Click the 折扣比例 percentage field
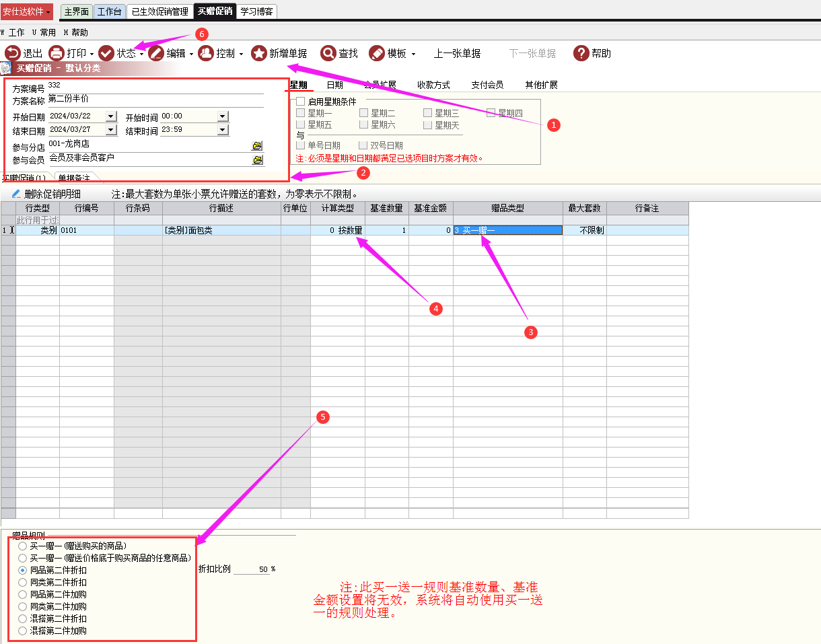 [x=250, y=569]
